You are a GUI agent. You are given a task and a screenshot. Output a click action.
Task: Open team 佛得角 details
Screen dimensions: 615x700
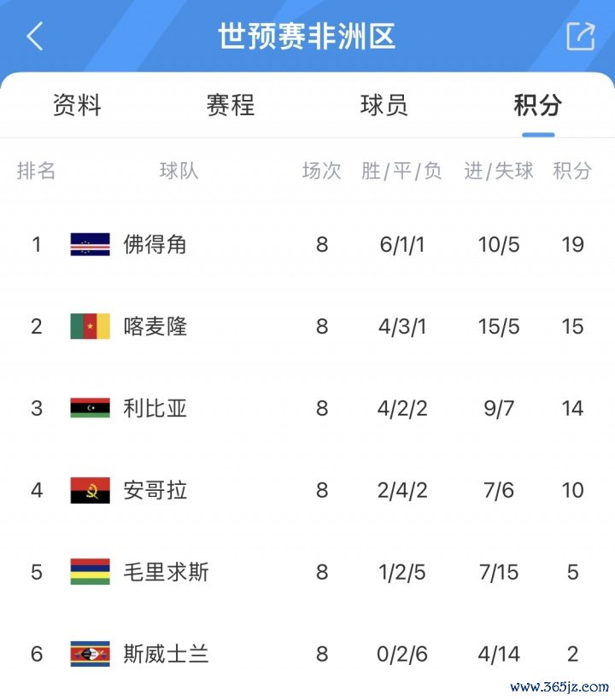point(155,245)
